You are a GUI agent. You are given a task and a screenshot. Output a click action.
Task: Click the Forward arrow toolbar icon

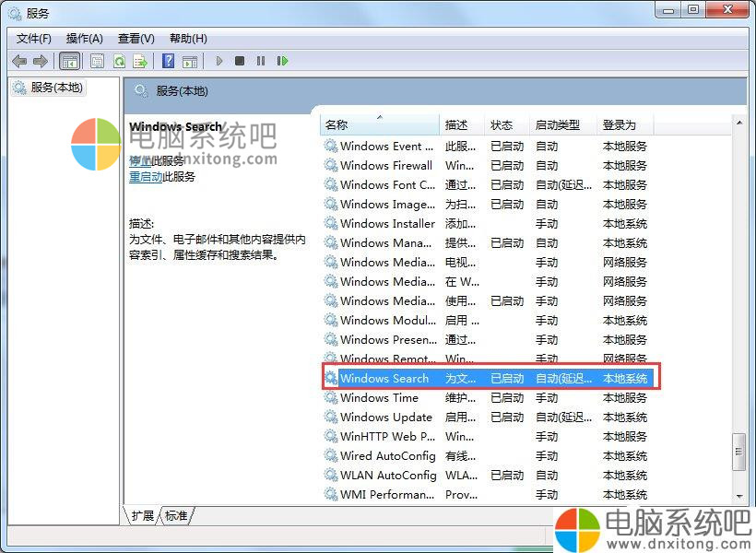[x=40, y=61]
